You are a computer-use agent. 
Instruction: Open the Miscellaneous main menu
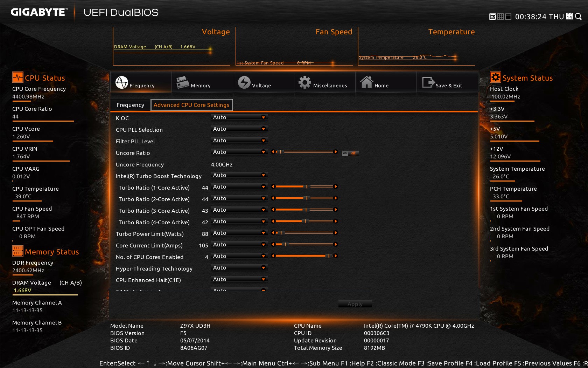tap(324, 82)
